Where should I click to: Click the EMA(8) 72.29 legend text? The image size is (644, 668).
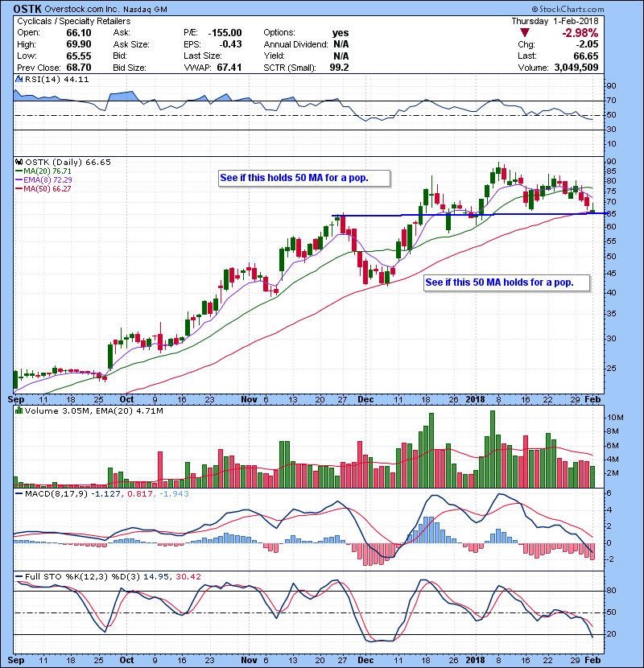tap(47, 180)
